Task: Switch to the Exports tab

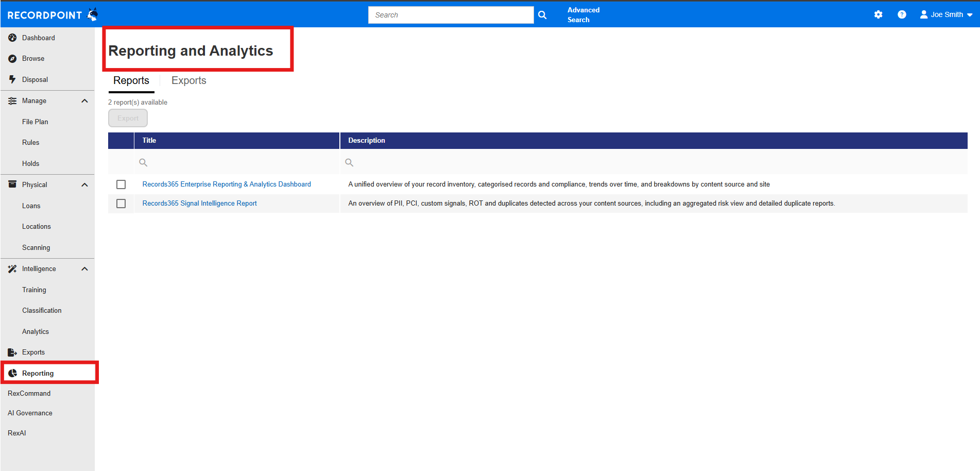Action: [188, 80]
